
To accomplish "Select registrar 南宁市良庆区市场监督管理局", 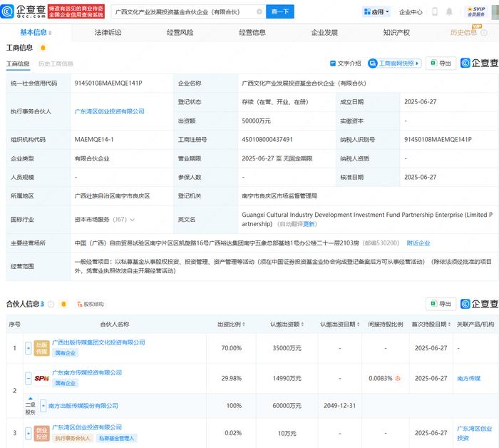I will [279, 195].
